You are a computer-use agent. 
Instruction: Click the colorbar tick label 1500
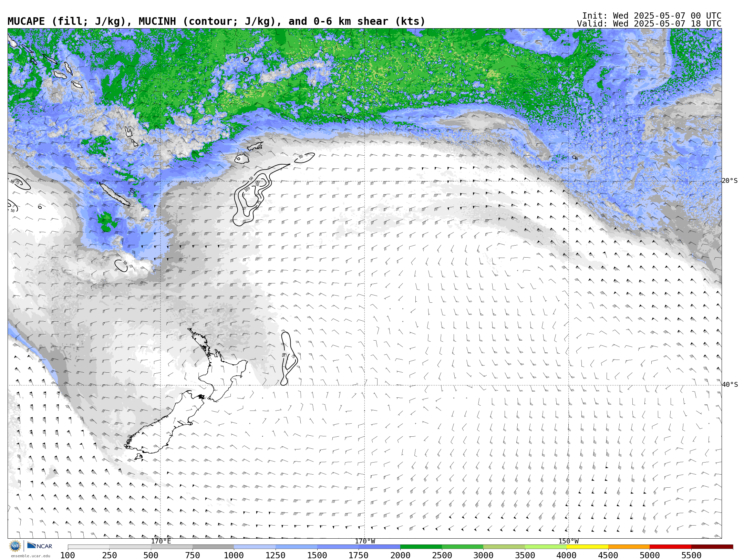tap(317, 556)
